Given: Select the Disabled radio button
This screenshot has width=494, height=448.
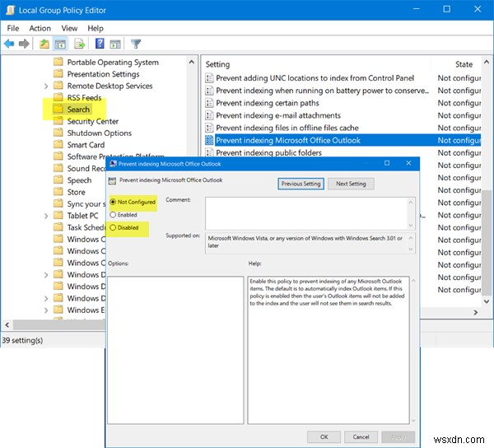Looking at the screenshot, I should (113, 228).
